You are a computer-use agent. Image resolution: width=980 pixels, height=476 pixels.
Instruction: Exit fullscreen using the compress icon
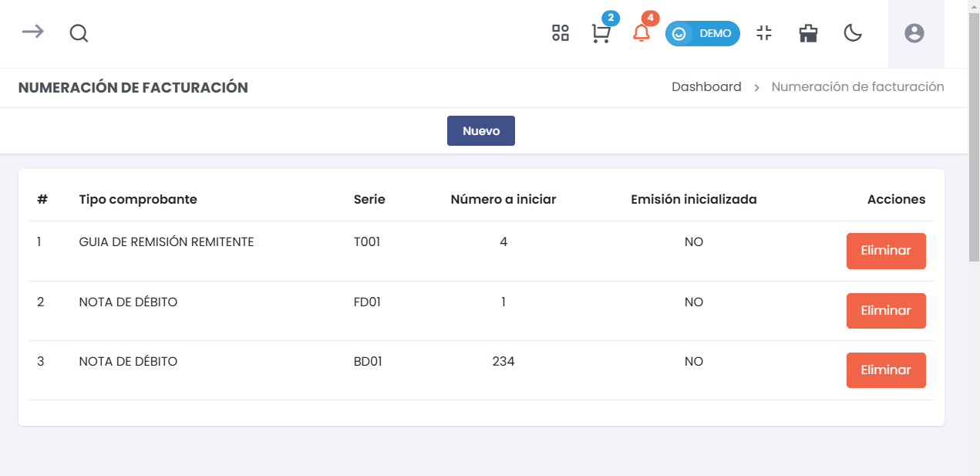[764, 33]
